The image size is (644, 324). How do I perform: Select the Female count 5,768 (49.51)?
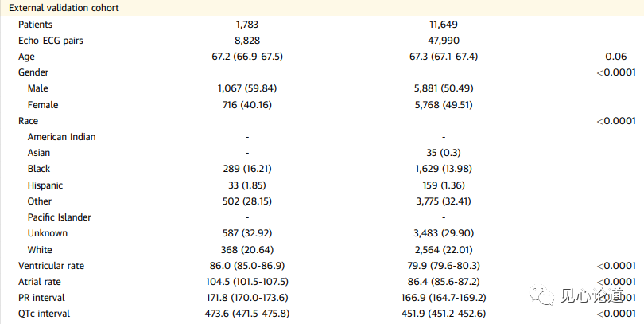coord(444,105)
